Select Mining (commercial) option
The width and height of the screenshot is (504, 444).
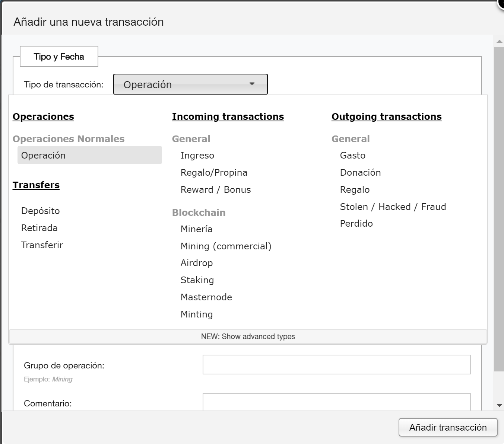[226, 246]
